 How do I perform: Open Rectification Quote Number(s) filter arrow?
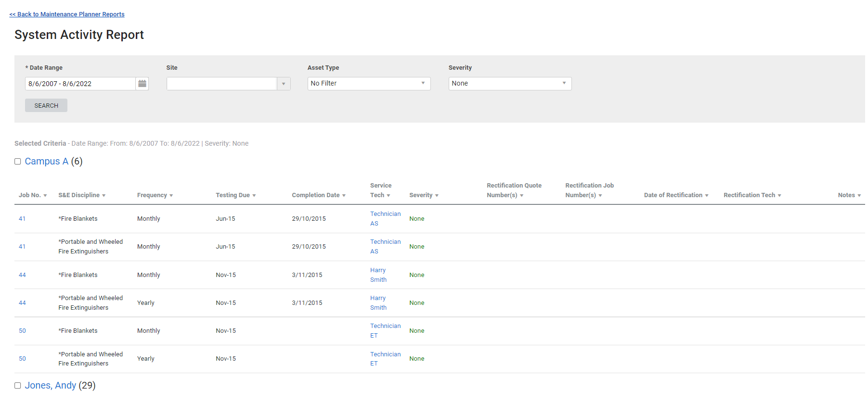[x=522, y=196]
